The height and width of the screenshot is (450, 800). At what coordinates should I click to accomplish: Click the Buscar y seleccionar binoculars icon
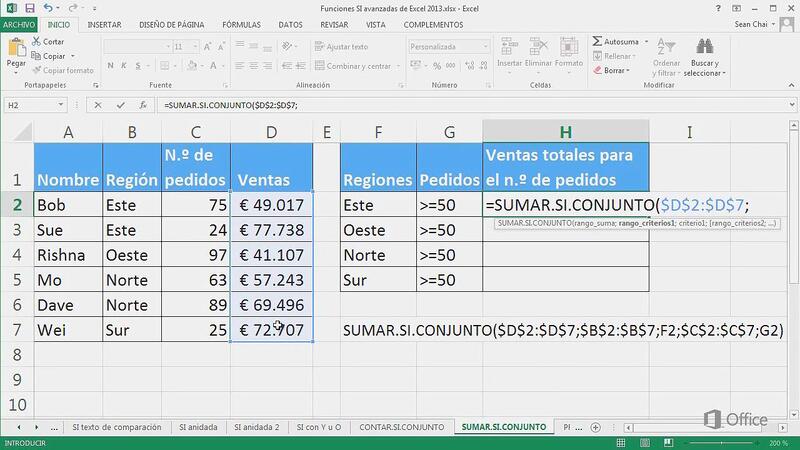[x=704, y=49]
